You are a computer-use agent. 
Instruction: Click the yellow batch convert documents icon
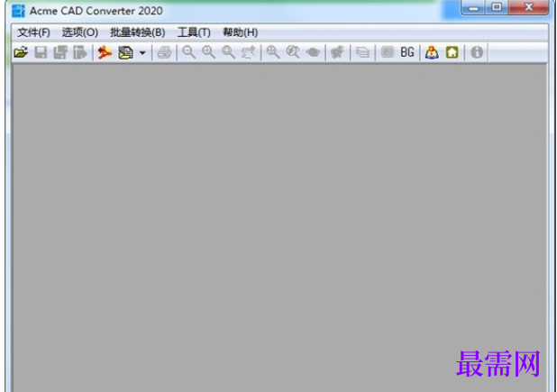click(x=126, y=52)
